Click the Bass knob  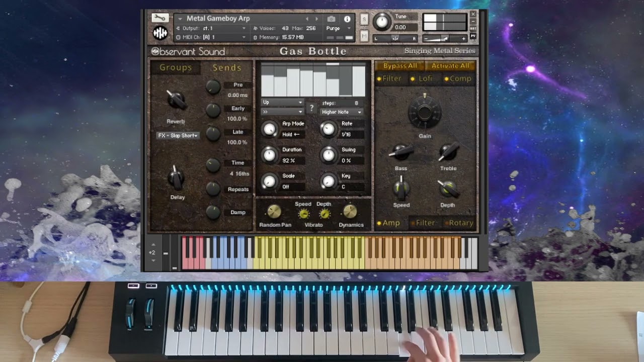click(x=401, y=151)
